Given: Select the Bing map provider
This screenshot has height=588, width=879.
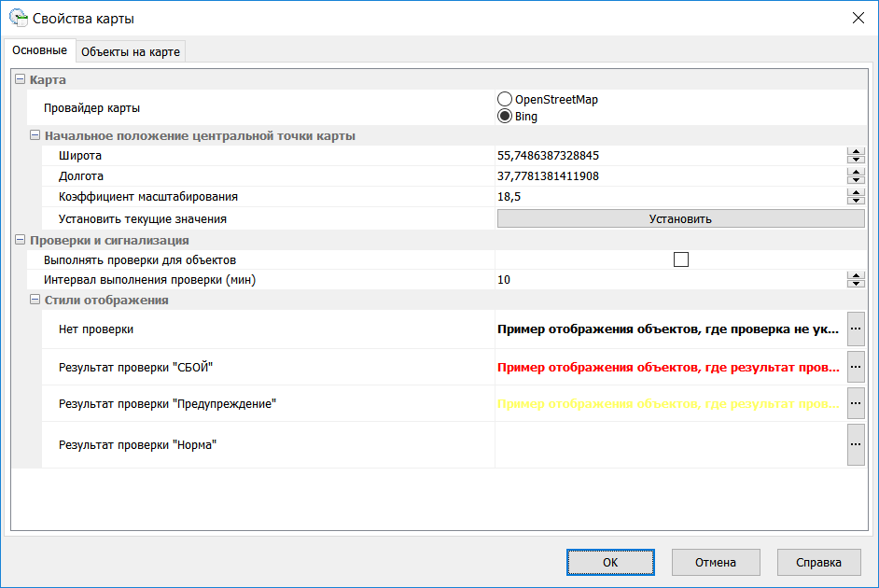Looking at the screenshot, I should 505,114.
